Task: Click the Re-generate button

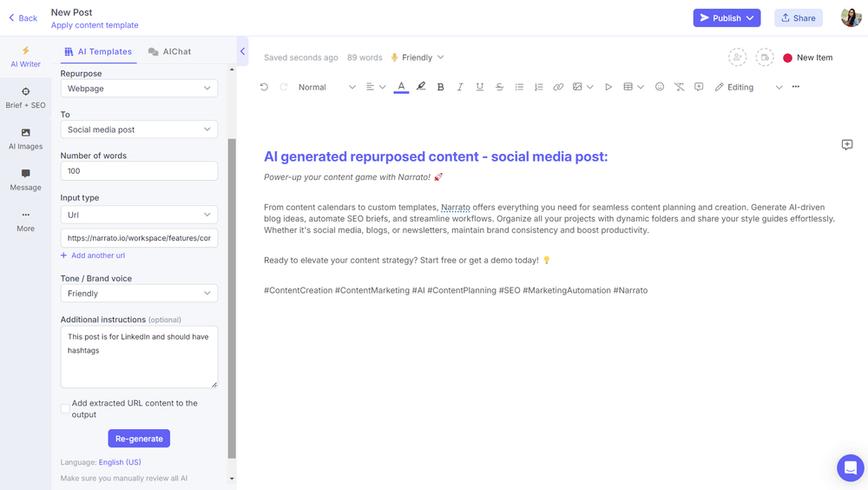Action: 139,439
